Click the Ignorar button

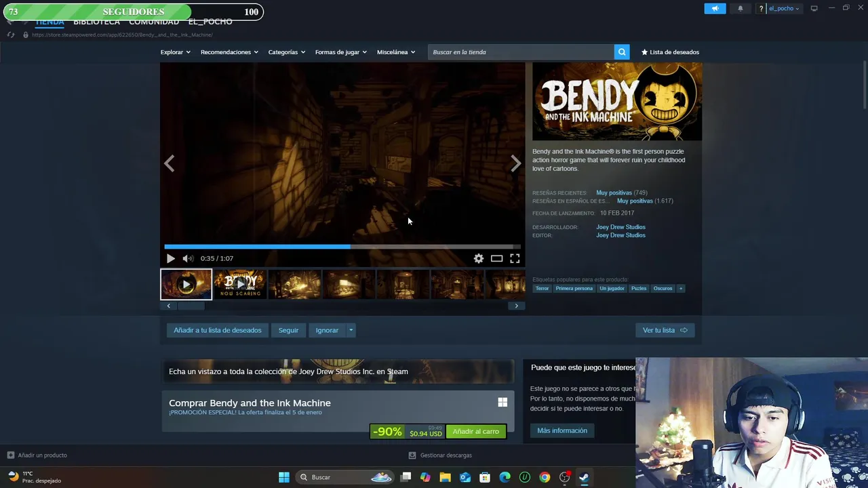(327, 330)
